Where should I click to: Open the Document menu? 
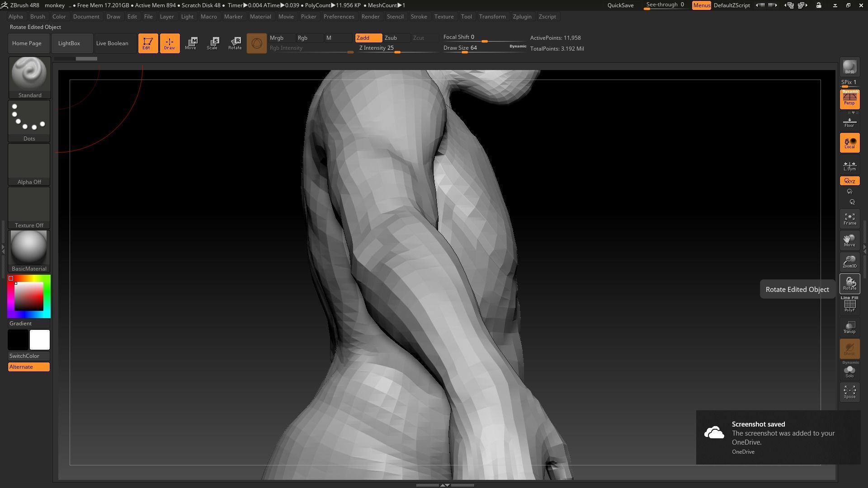point(86,17)
